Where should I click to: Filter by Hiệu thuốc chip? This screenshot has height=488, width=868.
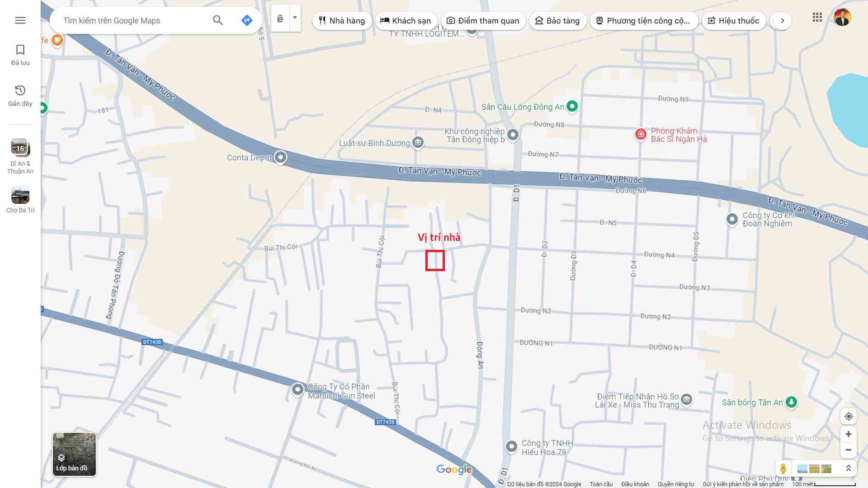click(x=733, y=21)
